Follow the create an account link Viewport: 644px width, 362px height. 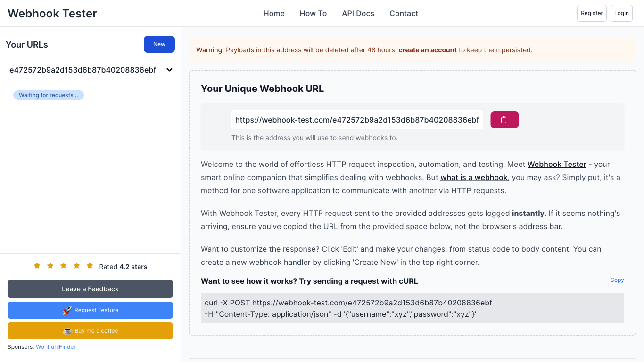428,50
